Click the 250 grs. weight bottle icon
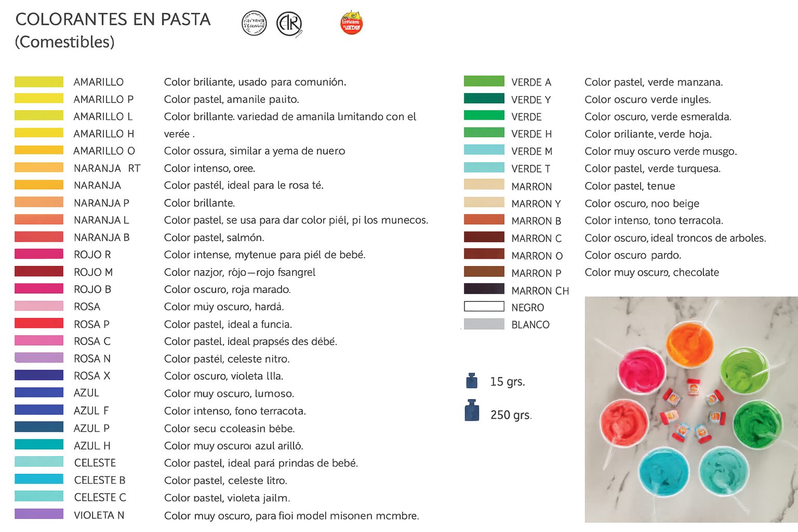 click(472, 410)
